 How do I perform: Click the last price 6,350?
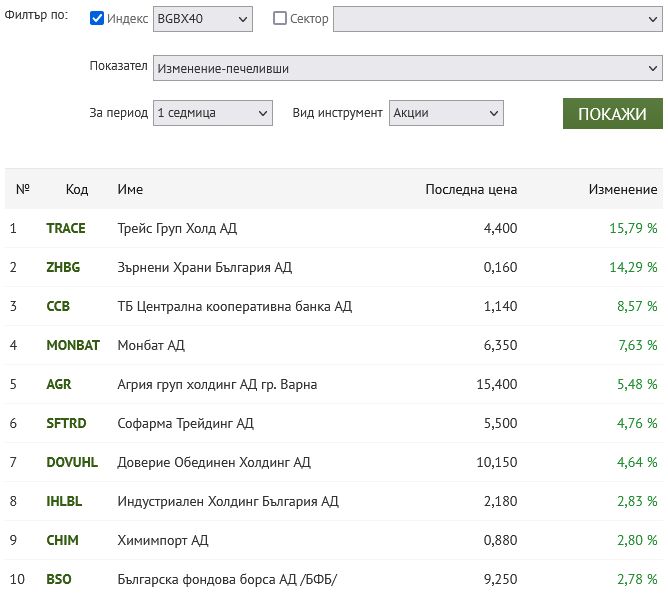pos(500,345)
